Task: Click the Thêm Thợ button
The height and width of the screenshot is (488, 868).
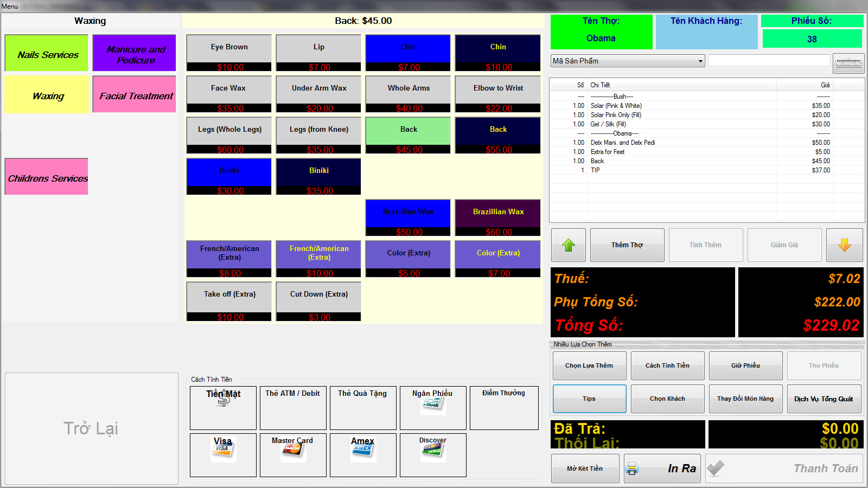Action: [x=627, y=245]
